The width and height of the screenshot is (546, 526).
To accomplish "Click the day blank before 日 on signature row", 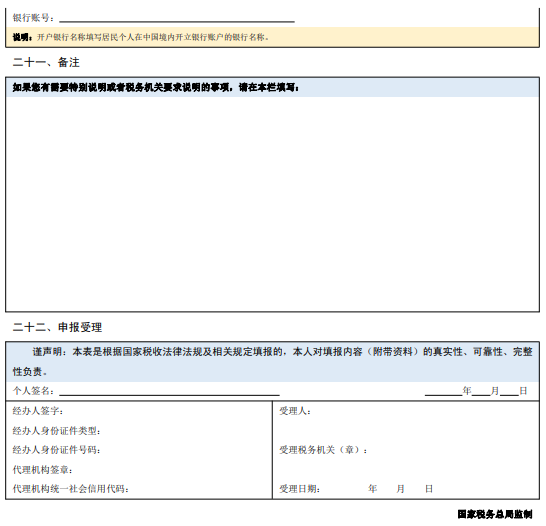I will click(509, 391).
